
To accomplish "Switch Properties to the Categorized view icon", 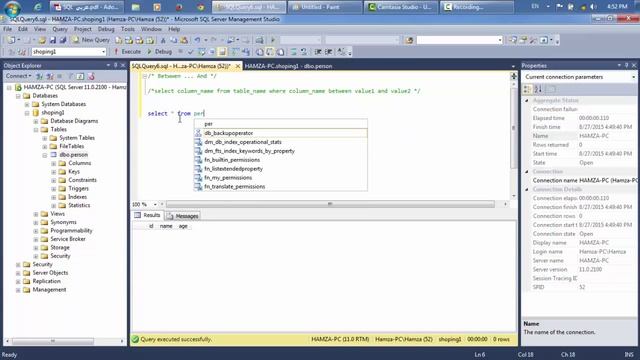I will point(527,89).
